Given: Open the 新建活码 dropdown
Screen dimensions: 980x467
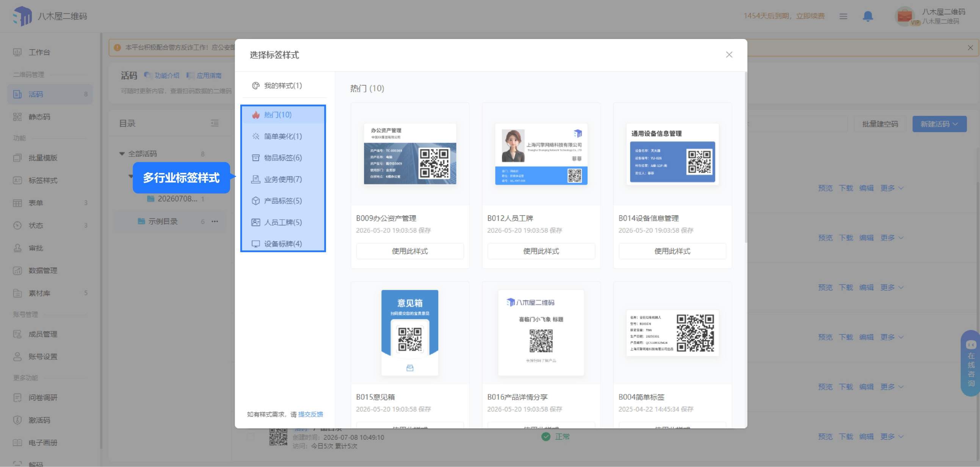Looking at the screenshot, I should pyautogui.click(x=939, y=124).
